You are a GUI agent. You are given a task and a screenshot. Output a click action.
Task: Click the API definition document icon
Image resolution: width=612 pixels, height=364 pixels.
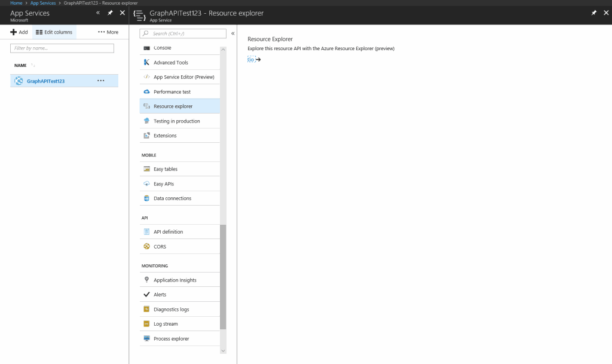point(147,232)
